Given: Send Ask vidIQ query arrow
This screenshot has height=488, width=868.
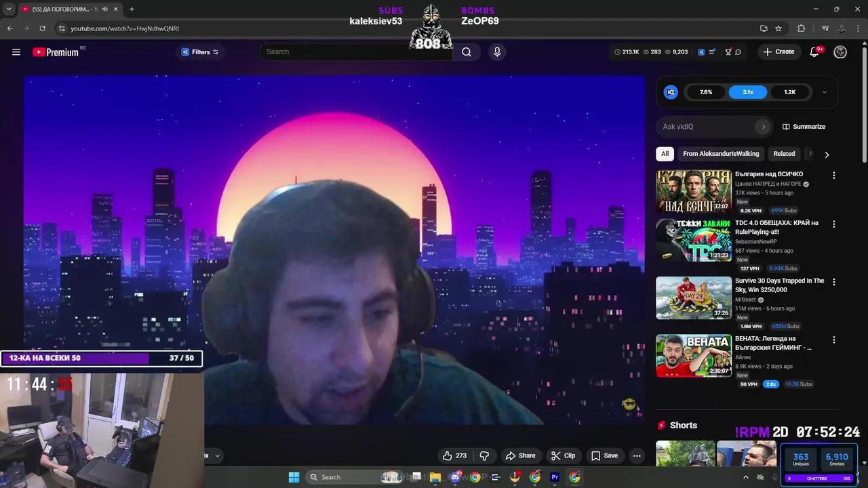Looking at the screenshot, I should (x=763, y=127).
